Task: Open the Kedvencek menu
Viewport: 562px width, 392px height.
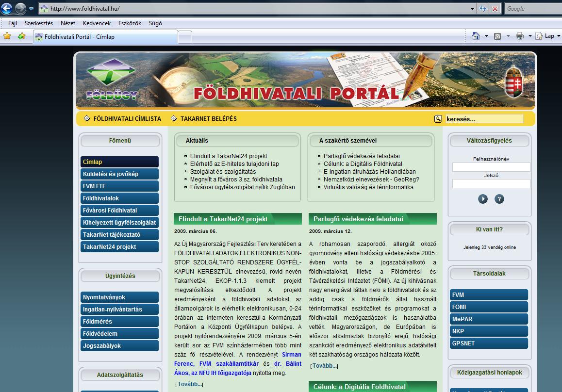Action: pos(97,23)
